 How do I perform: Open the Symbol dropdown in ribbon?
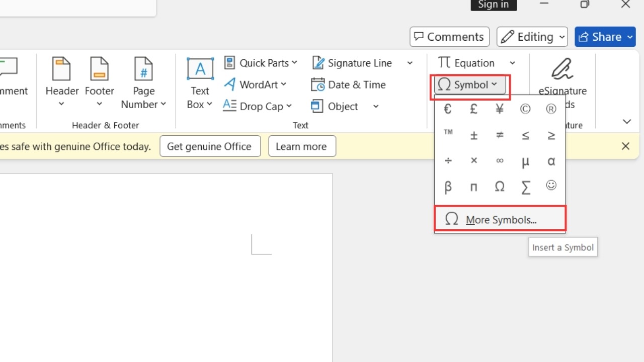[469, 85]
